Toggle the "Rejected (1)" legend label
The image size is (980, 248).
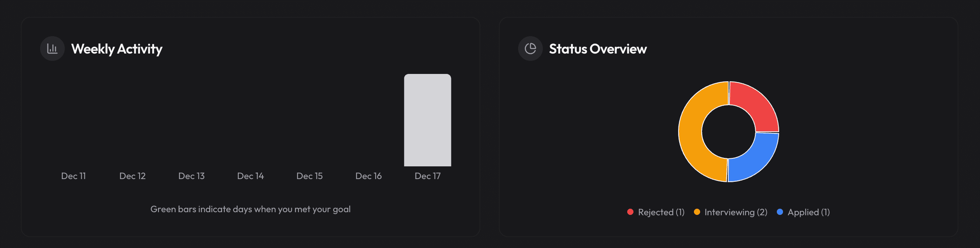click(661, 212)
